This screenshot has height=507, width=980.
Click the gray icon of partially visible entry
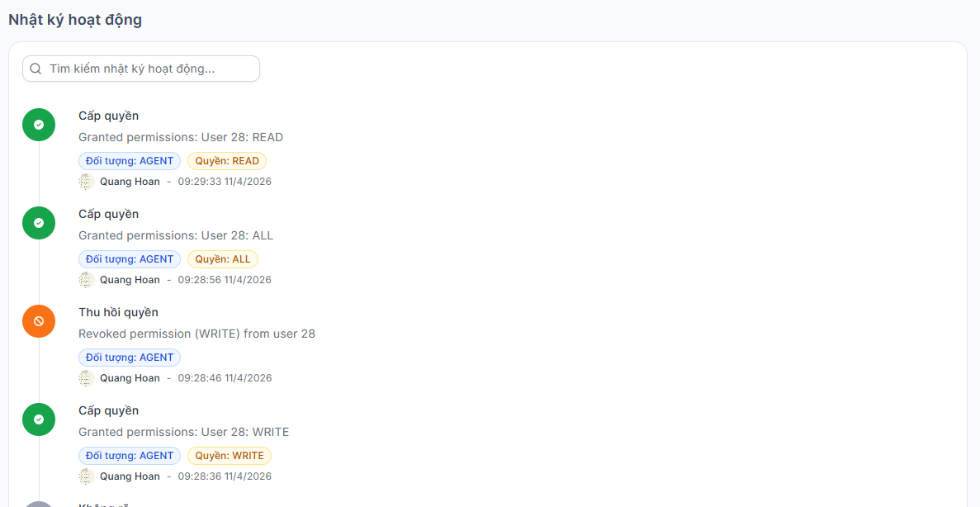point(39,504)
